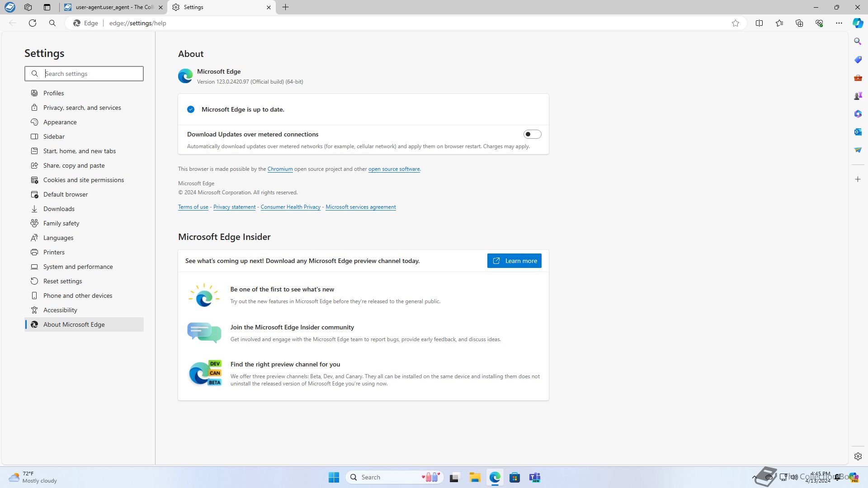The width and height of the screenshot is (868, 488).
Task: Click the taskbar Search box
Action: coord(394,477)
